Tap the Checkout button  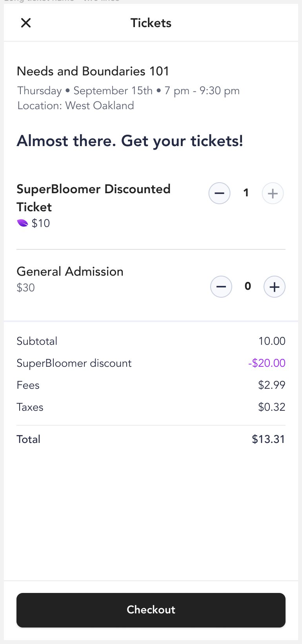point(151,610)
